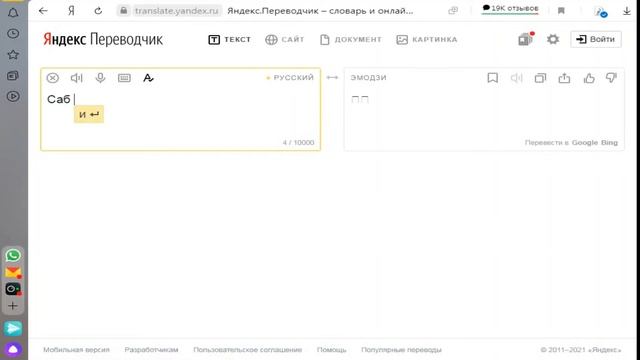
Task: Accept the 'и' autocomplete suggestion
Action: pos(89,114)
